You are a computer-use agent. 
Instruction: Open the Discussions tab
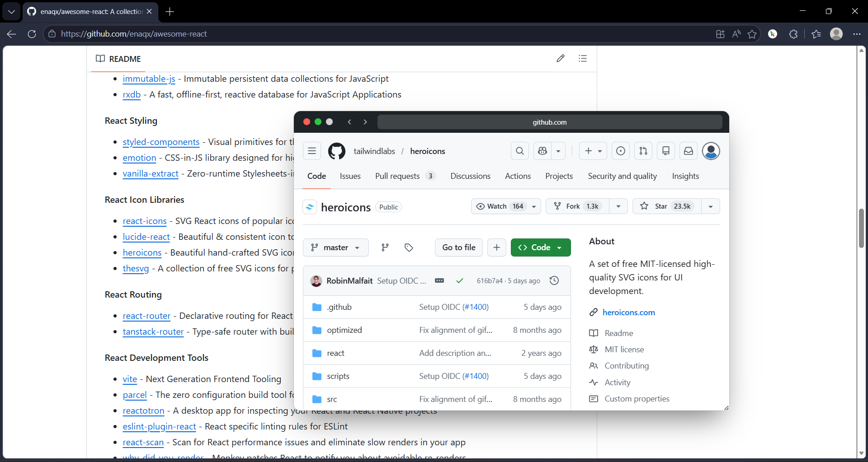click(x=470, y=176)
